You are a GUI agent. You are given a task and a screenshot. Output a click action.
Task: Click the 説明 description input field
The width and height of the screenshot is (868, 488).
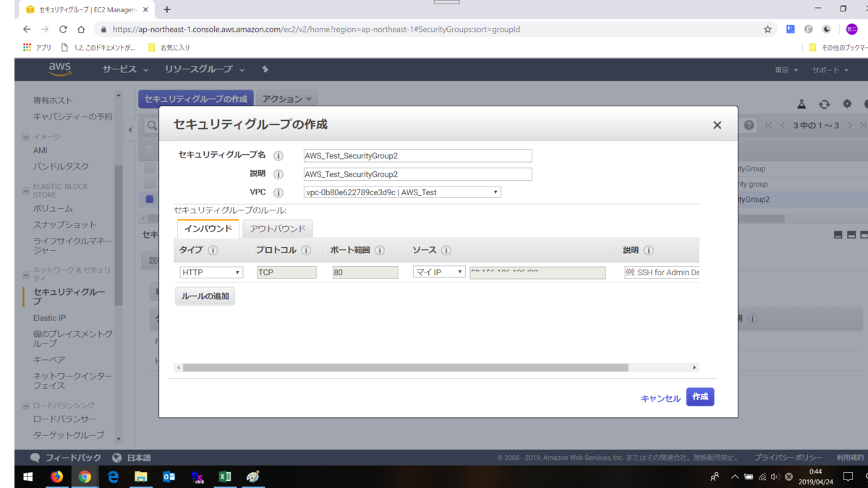[417, 174]
